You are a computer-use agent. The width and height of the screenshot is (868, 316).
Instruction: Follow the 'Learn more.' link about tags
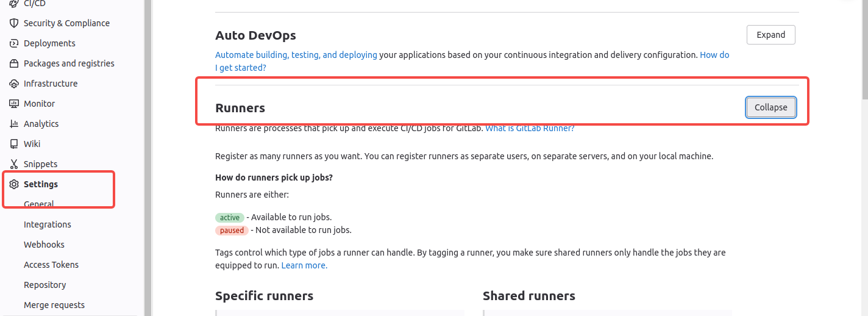pos(304,265)
